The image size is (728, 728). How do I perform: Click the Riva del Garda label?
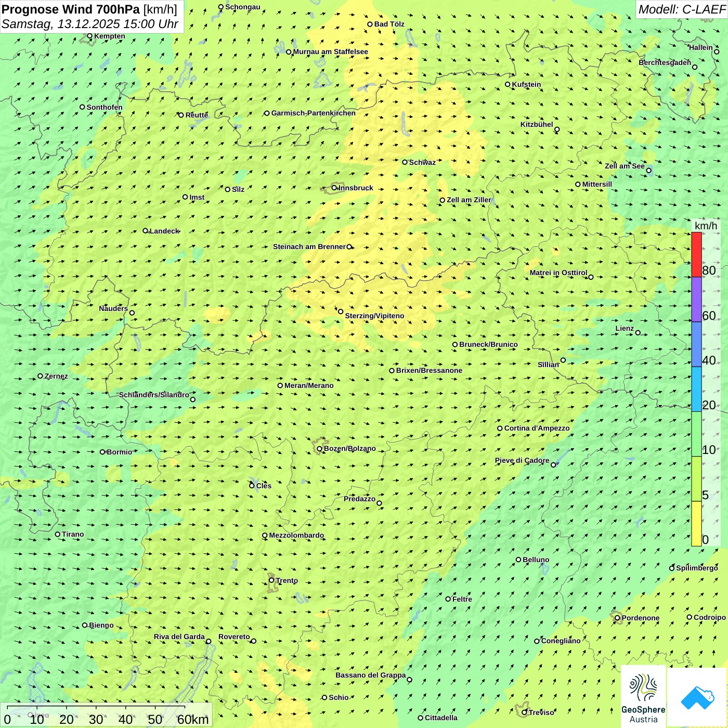click(179, 636)
